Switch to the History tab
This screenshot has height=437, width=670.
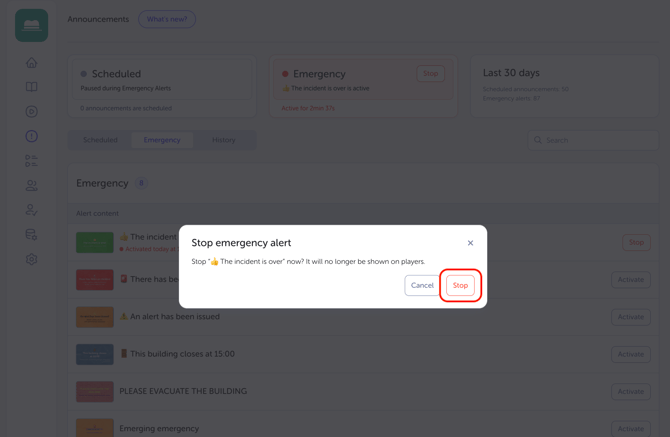[223, 140]
